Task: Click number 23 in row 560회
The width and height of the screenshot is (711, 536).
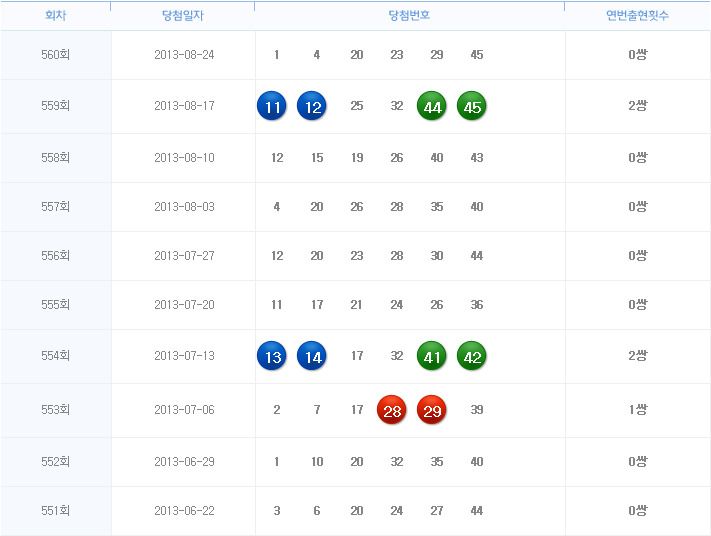Action: click(397, 55)
